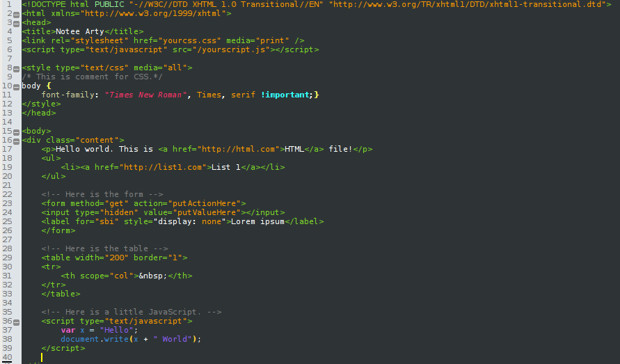The width and height of the screenshot is (620, 364).
Task: Click line number 7 in the gutter
Action: point(10,58)
